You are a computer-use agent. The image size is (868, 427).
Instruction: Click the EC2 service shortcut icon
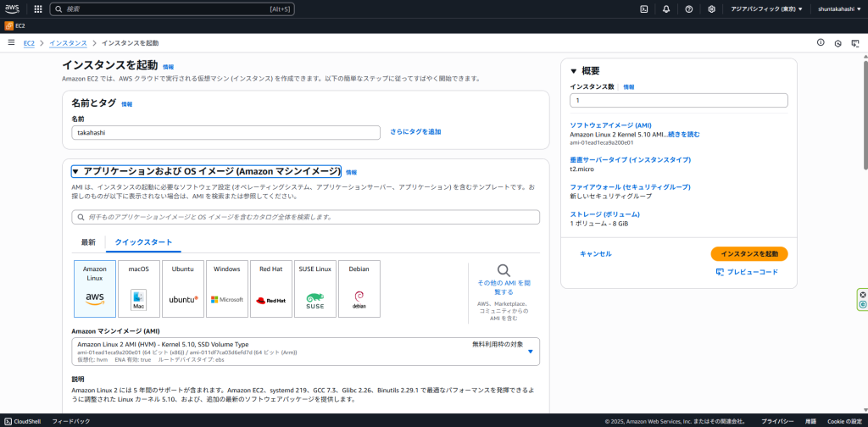click(x=8, y=25)
